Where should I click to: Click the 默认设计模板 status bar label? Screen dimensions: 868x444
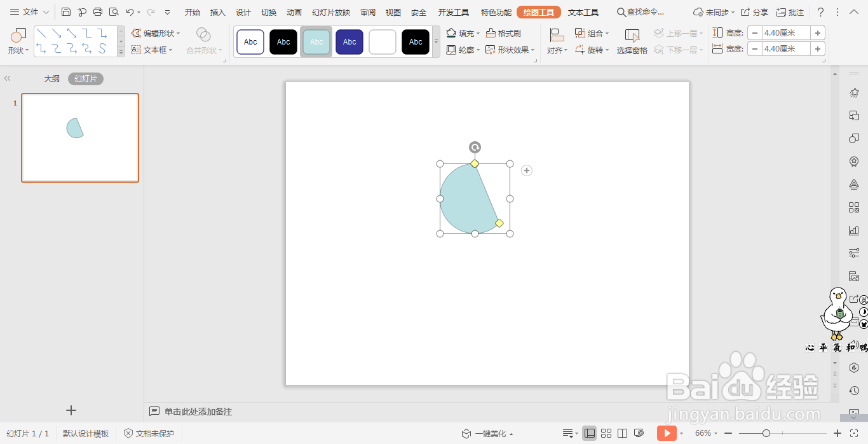(x=86, y=433)
